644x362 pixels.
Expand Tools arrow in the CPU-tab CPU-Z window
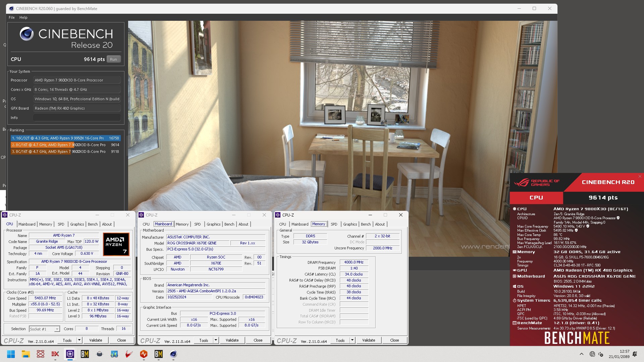tap(79, 340)
